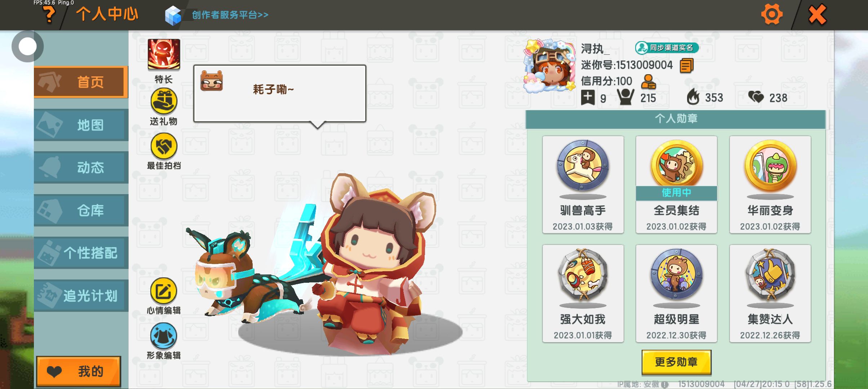Click the 送礼物 gift icon

[x=164, y=101]
